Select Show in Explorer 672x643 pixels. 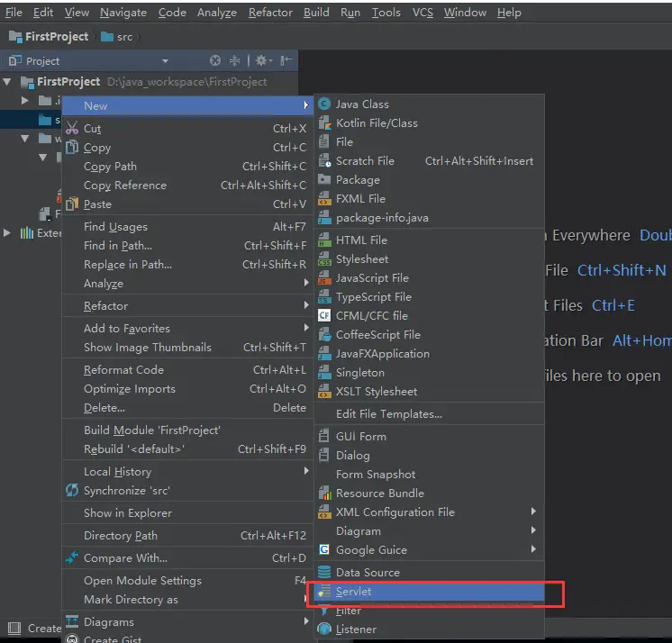(x=187, y=512)
